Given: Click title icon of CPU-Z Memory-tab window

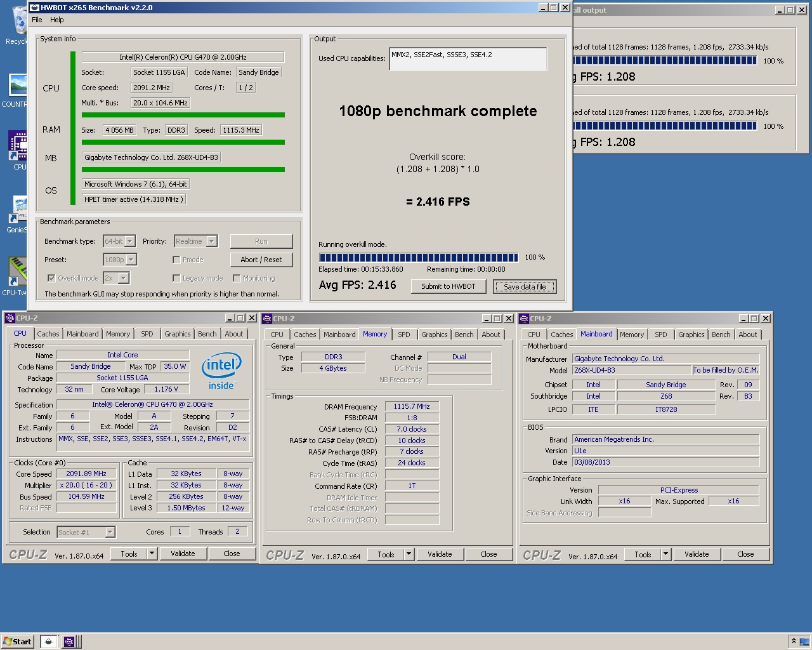Looking at the screenshot, I should (267, 319).
